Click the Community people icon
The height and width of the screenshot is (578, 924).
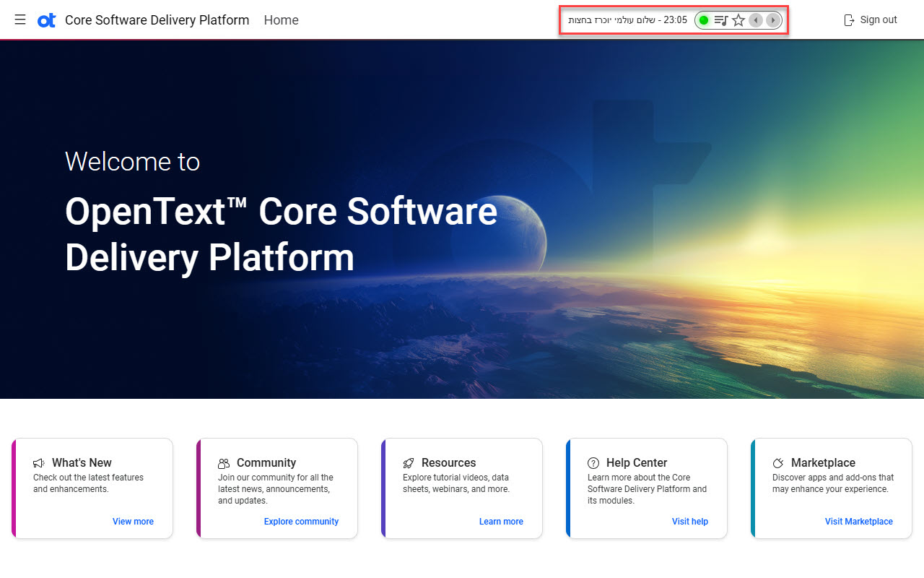coord(224,463)
